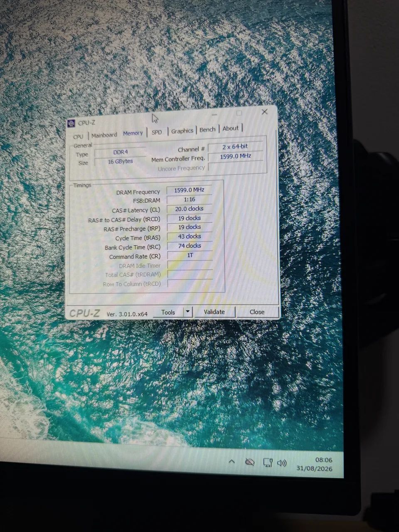Screen dimensions: 399x532
Task: Click the DRAM Frequency 1599.0 MHz value
Action: 189,190
